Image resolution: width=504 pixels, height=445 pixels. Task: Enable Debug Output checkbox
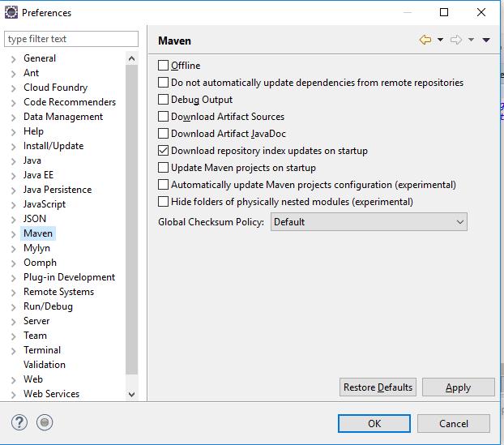coord(163,100)
